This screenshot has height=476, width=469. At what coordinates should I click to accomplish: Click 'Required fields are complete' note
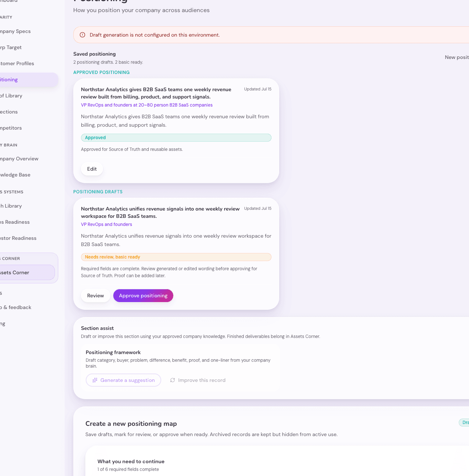[169, 272]
